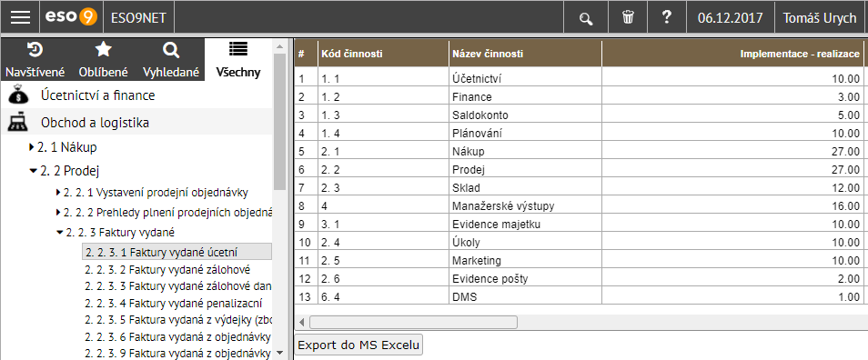Click the Export do MS Excelu button

click(x=358, y=345)
